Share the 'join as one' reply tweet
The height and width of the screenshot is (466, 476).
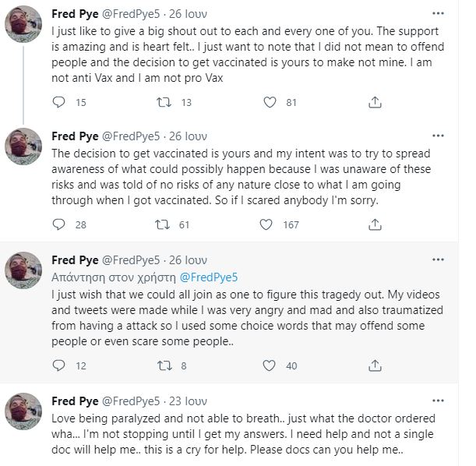[374, 365]
